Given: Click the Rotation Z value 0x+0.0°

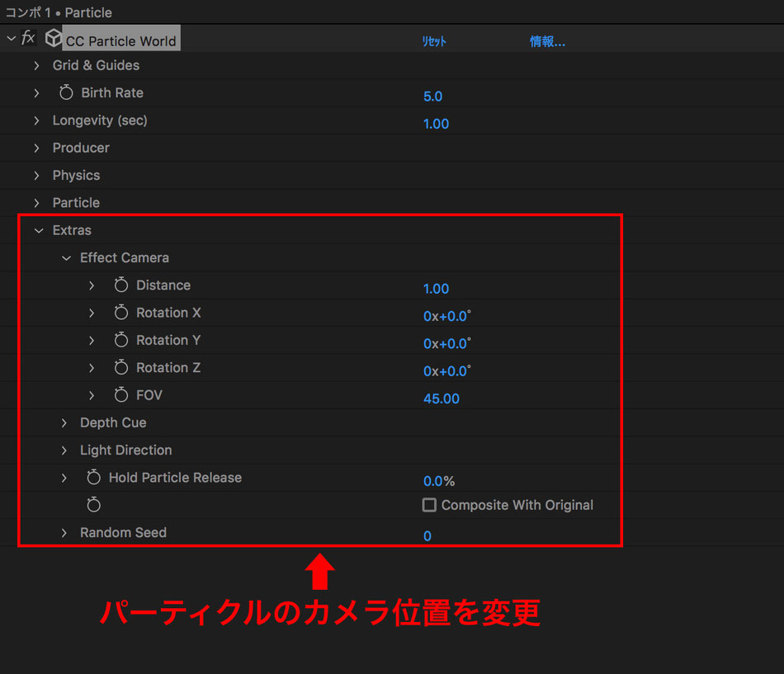Looking at the screenshot, I should click(447, 371).
